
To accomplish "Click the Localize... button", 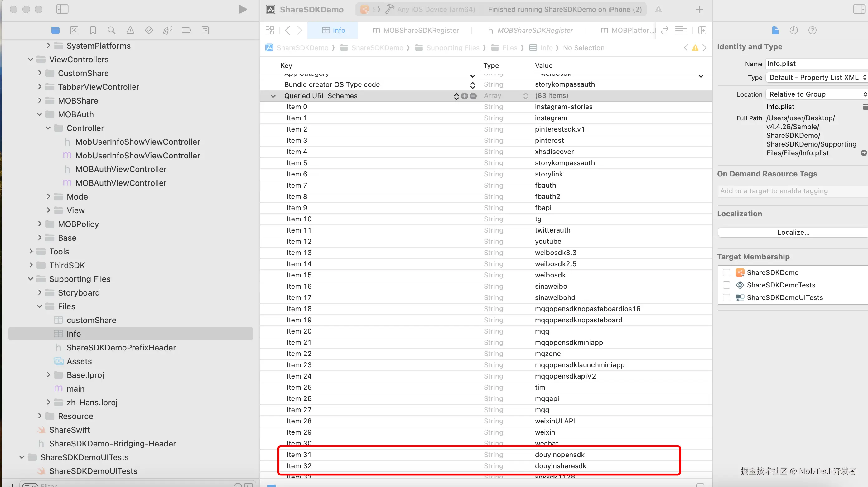I will (x=793, y=232).
